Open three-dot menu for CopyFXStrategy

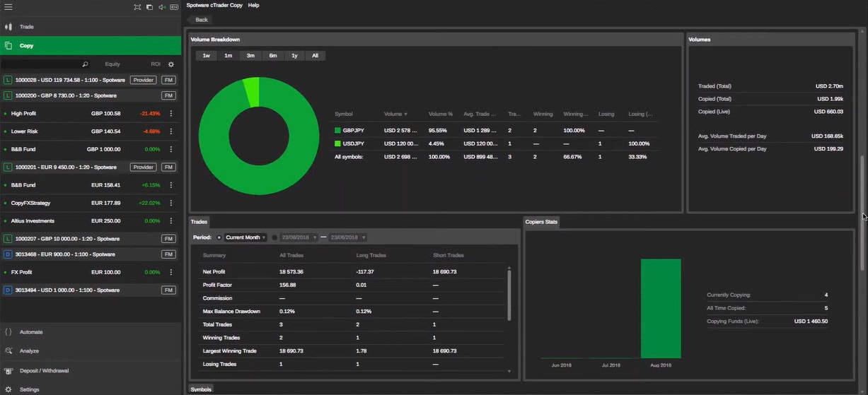[171, 204]
